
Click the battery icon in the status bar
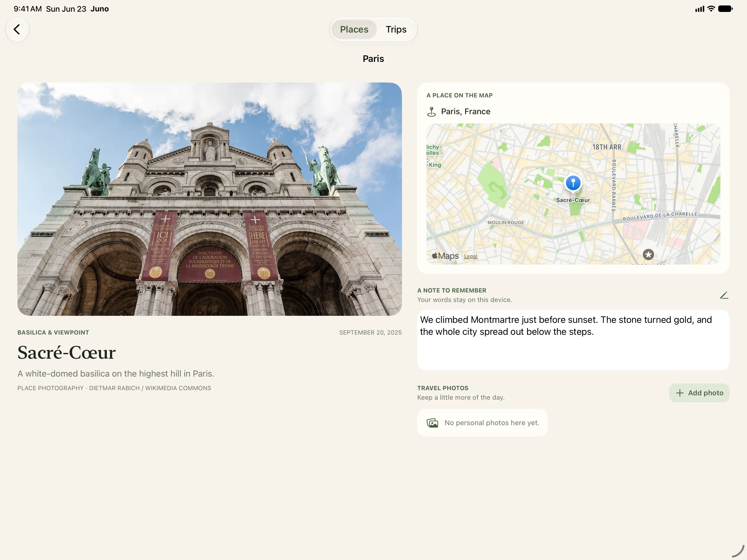tap(725, 9)
